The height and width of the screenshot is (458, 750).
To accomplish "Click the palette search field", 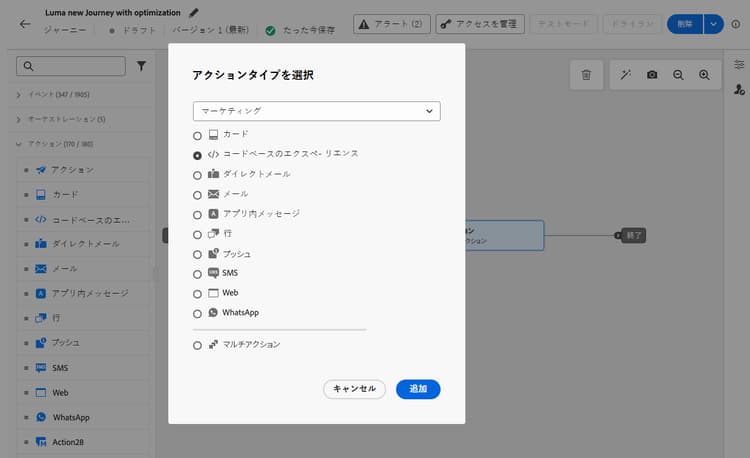I will tap(71, 66).
